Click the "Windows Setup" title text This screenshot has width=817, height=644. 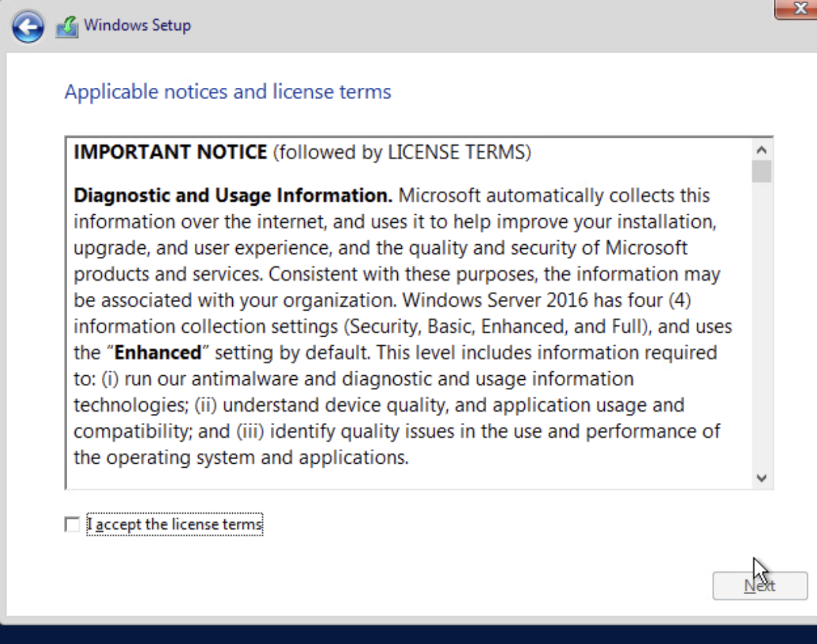(x=137, y=25)
